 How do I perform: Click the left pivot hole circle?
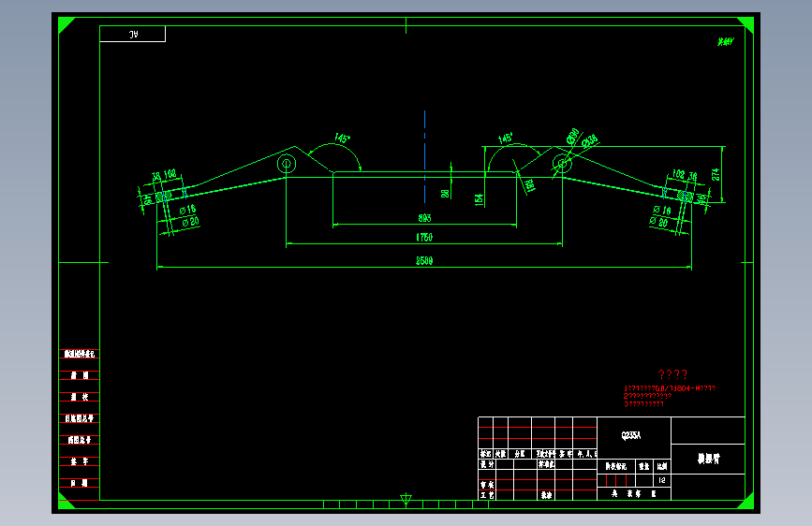287,164
